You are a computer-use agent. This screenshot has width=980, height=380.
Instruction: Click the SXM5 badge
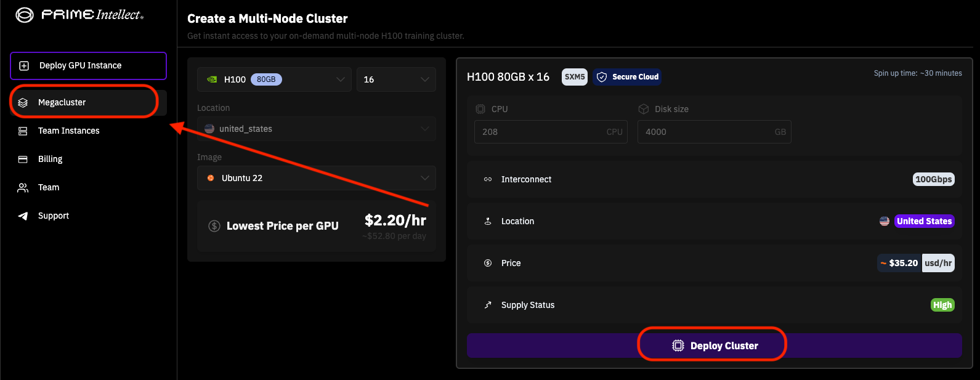(575, 77)
